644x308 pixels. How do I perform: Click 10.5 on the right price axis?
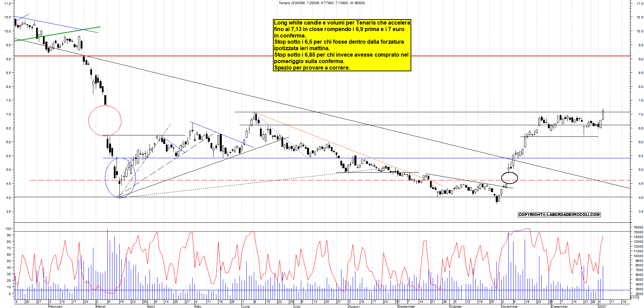click(x=640, y=17)
